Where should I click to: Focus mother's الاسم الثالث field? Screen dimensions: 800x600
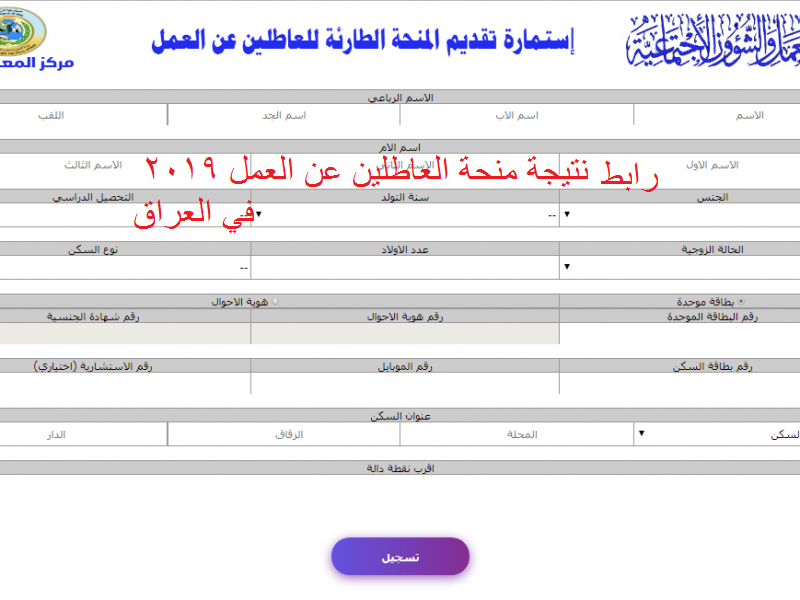pos(125,165)
